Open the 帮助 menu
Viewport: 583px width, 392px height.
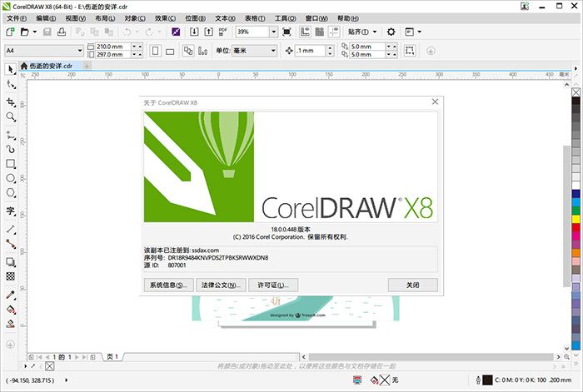347,18
